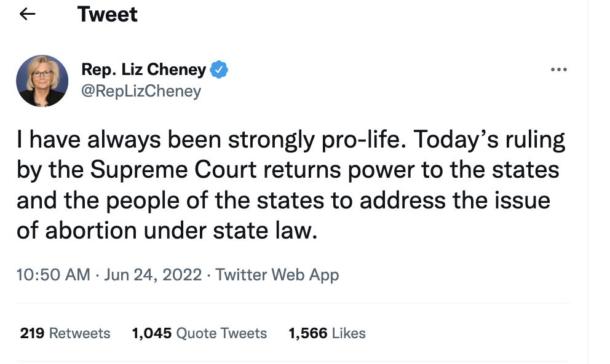Open the 10:50 AM timestamp link
The image size is (610, 364).
click(x=53, y=275)
